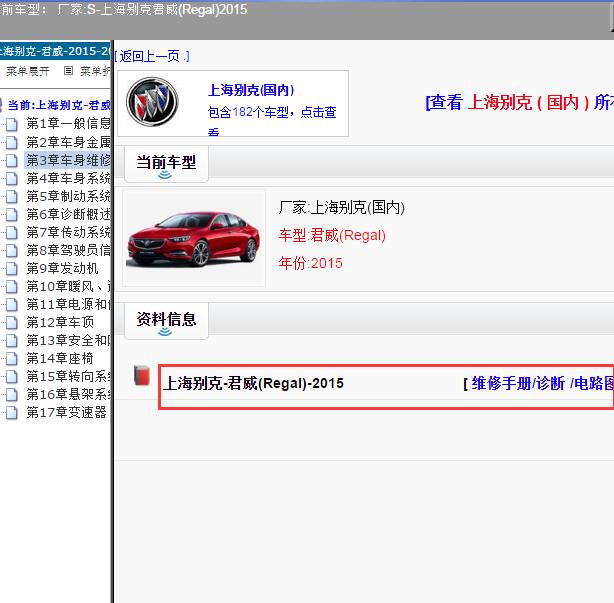
Task: Open chapter 第1章一般信息
Action: (x=69, y=124)
